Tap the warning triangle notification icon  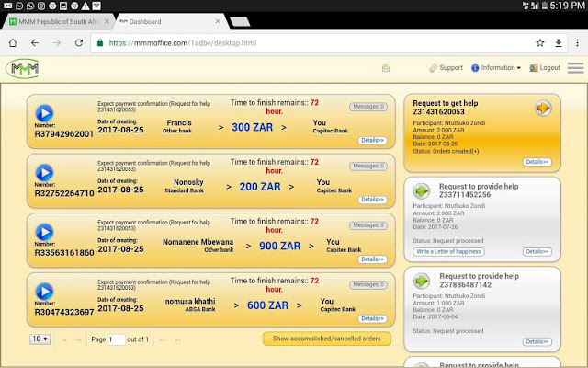point(85,6)
